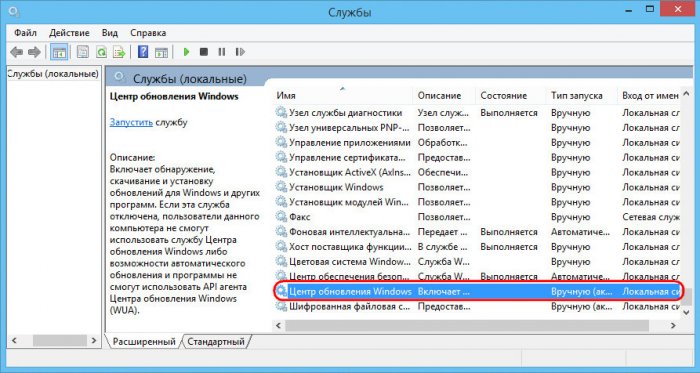Select Службы (локальные) in the left tree
The height and width of the screenshot is (373, 700).
(x=53, y=74)
